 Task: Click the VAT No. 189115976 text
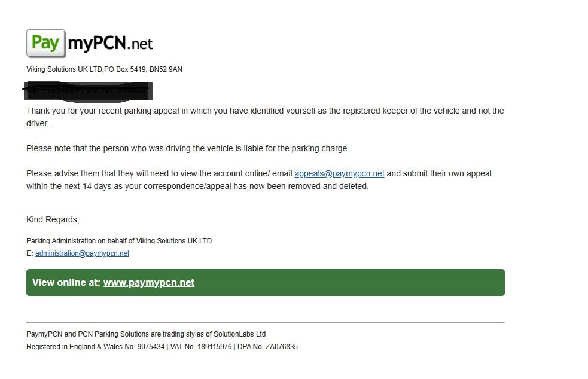pyautogui.click(x=201, y=347)
